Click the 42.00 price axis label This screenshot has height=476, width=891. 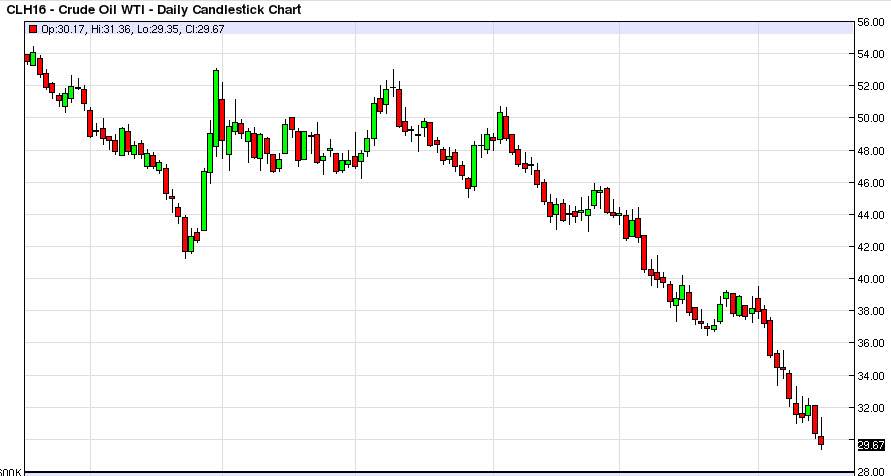tap(871, 247)
